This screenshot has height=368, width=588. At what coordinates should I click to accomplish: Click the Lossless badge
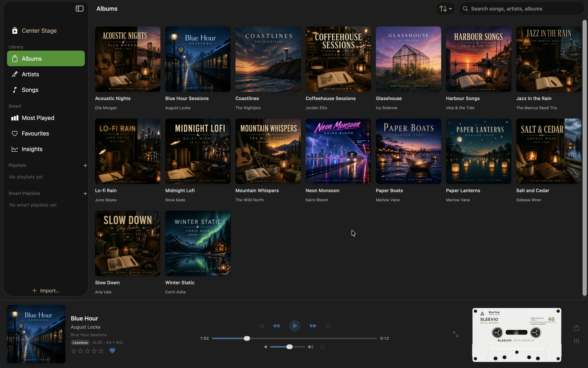point(80,343)
